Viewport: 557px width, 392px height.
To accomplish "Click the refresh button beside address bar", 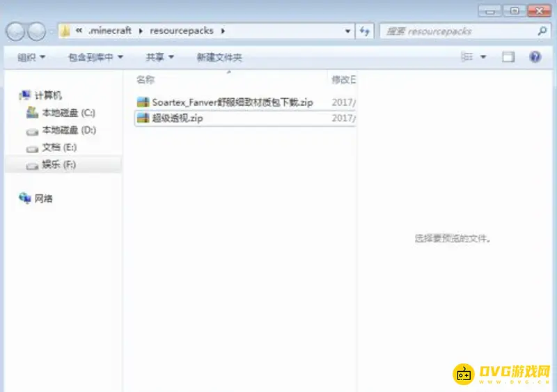I will click(x=366, y=31).
